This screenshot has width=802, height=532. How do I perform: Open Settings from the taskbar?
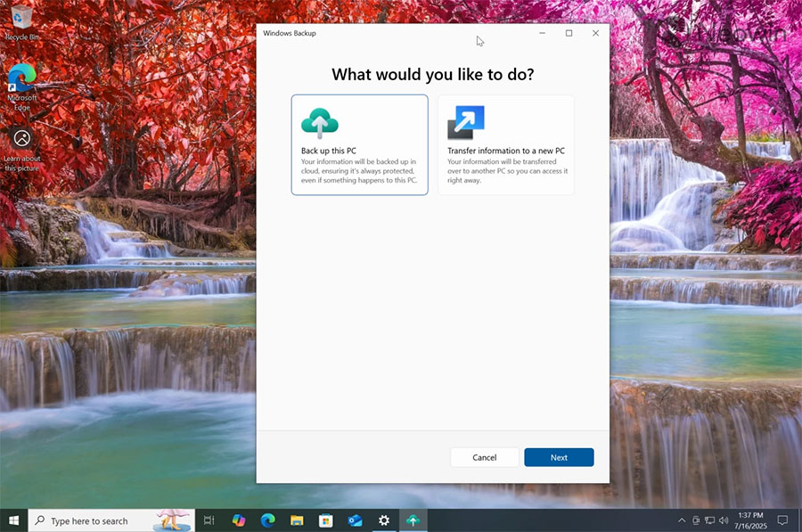point(383,520)
